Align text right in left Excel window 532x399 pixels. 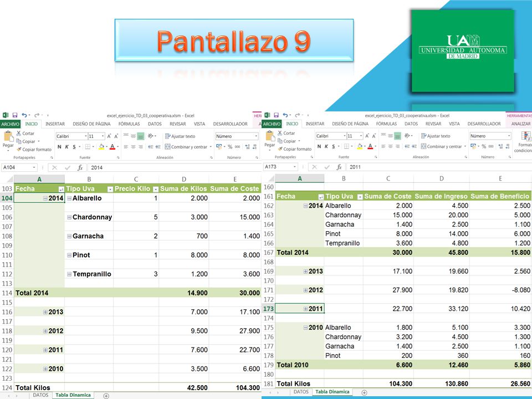click(x=140, y=147)
